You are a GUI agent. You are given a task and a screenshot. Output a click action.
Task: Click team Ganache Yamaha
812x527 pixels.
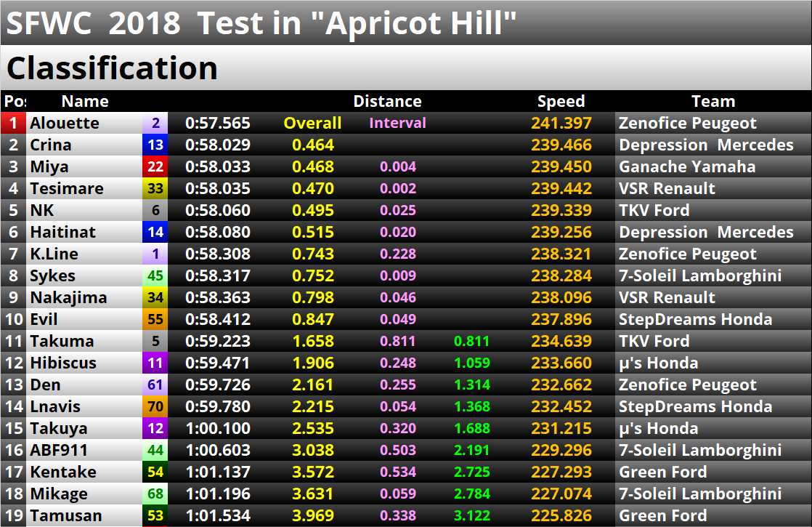(x=687, y=166)
